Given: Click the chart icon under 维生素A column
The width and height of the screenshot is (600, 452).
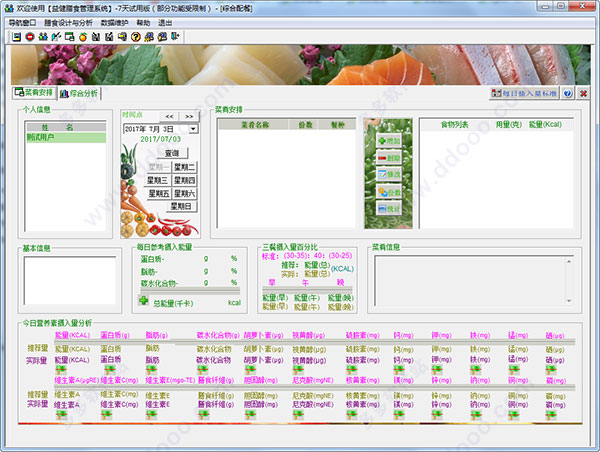Looking at the screenshot, I should [61, 415].
